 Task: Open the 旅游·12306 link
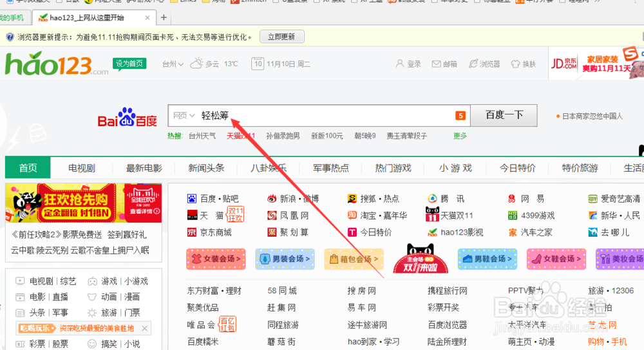pyautogui.click(x=611, y=291)
